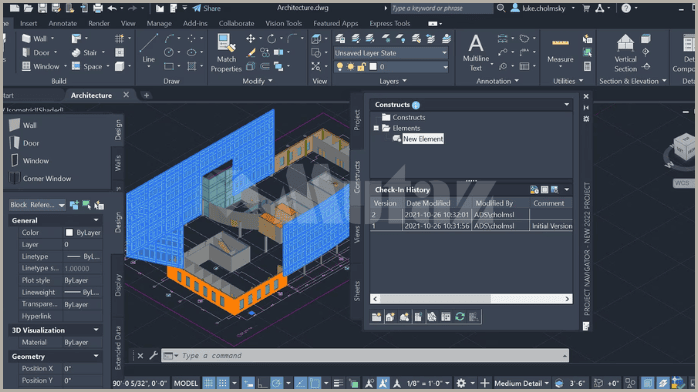Click the Refresh icon in Project Navigator toolbar
The image size is (698, 392).
coord(460,316)
